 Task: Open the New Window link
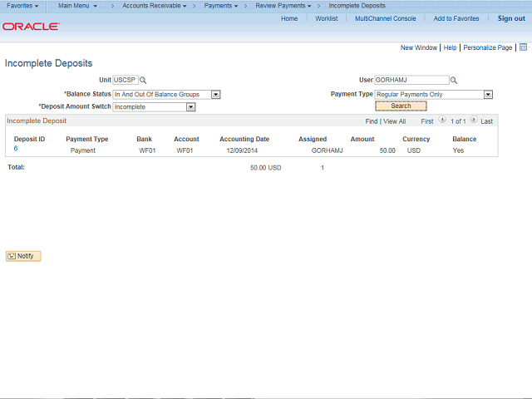(419, 47)
